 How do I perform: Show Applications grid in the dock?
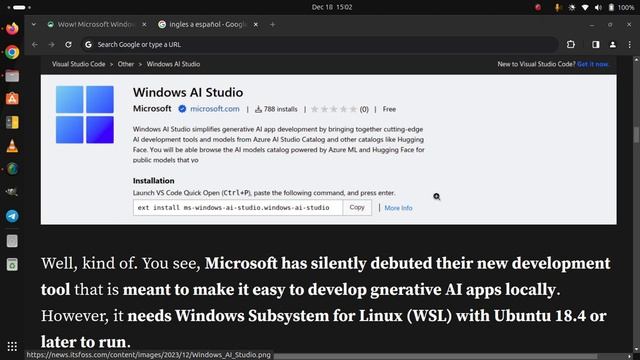12,346
